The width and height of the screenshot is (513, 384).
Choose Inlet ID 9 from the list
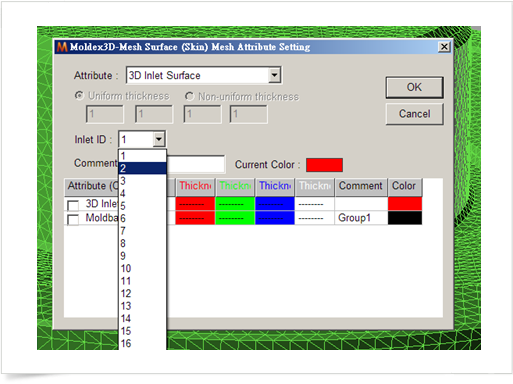pyautogui.click(x=142, y=256)
